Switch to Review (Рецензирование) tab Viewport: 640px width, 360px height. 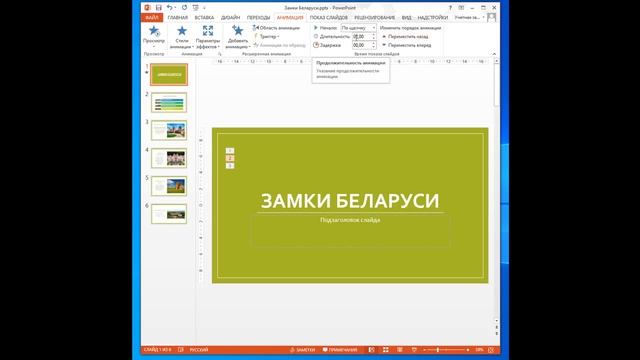pos(375,18)
